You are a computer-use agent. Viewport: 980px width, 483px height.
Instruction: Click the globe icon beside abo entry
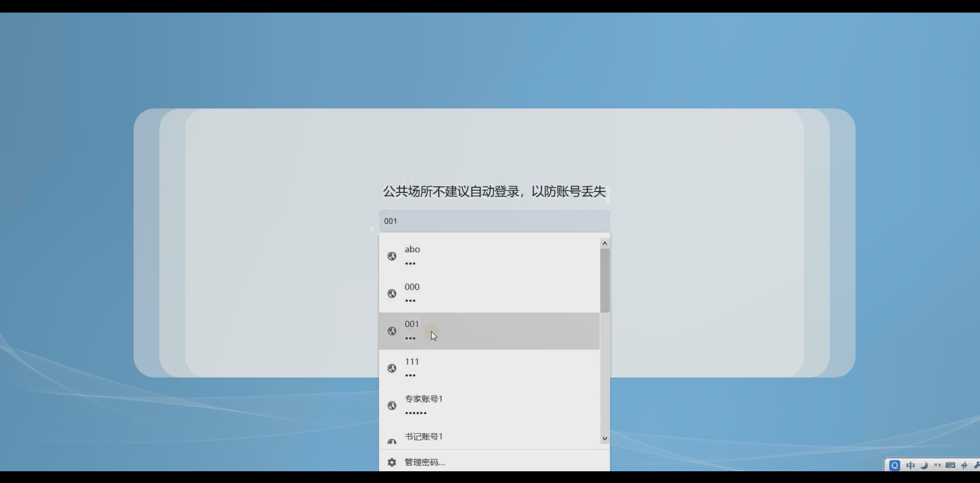[x=392, y=256]
